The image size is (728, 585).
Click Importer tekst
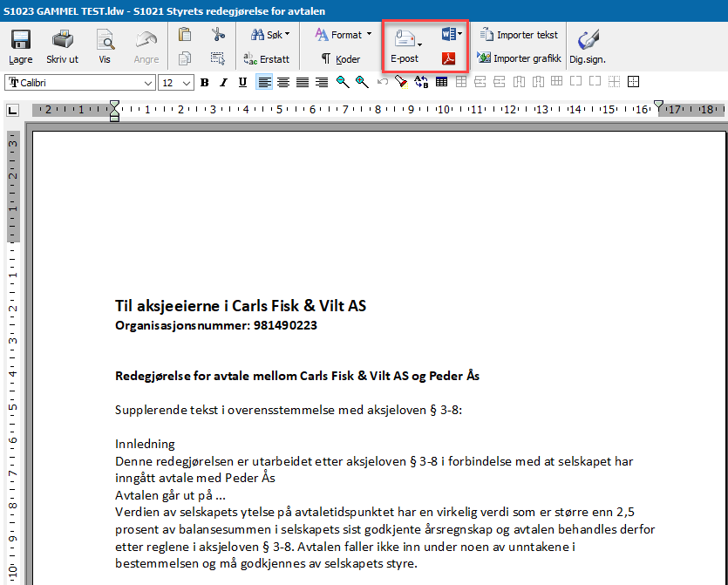[x=519, y=34]
